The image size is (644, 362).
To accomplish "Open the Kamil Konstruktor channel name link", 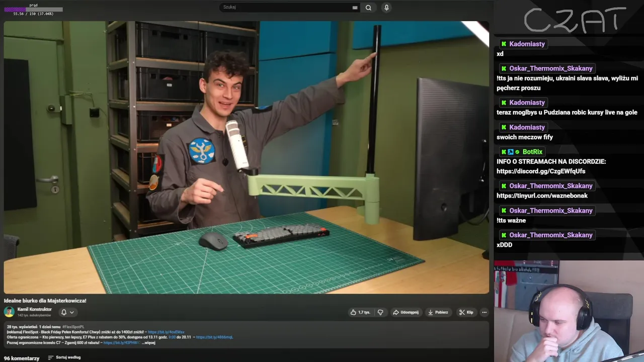I will [34, 309].
